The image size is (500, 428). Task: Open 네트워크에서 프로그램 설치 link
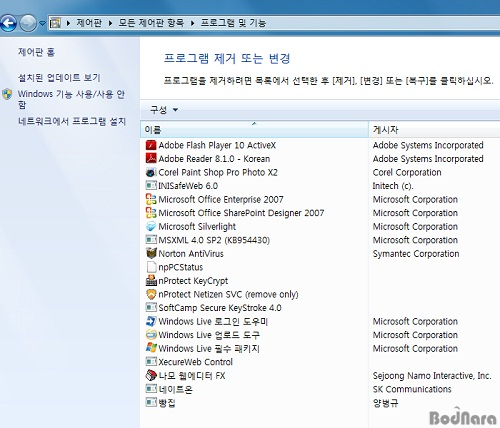click(72, 121)
